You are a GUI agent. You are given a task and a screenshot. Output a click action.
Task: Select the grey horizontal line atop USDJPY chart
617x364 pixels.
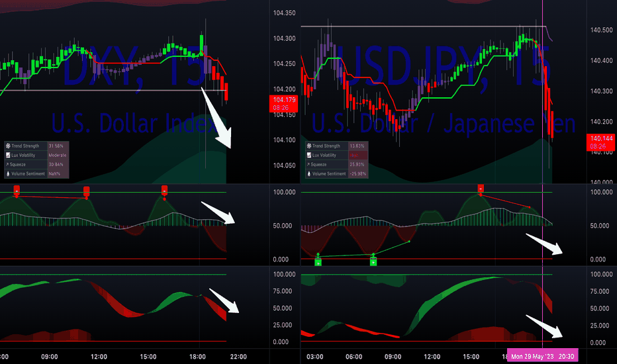424,26
